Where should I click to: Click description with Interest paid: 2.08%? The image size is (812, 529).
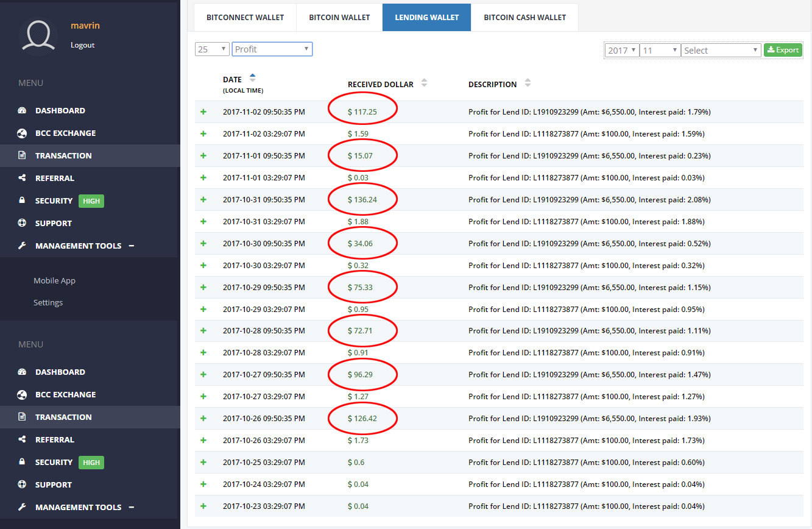[x=590, y=200]
